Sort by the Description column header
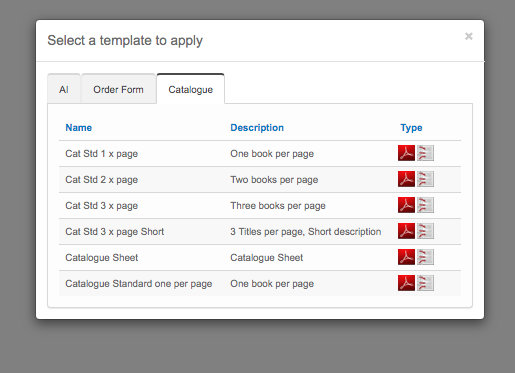 click(x=257, y=128)
